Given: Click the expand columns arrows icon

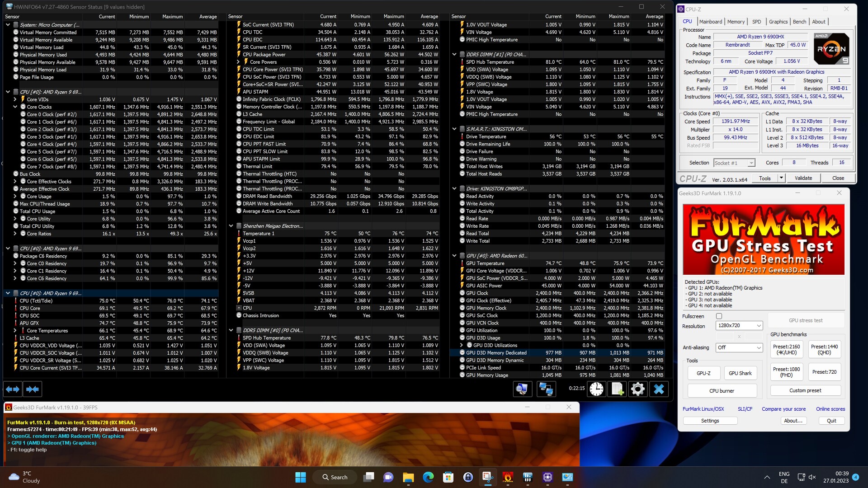Looking at the screenshot, I should pos(13,389).
